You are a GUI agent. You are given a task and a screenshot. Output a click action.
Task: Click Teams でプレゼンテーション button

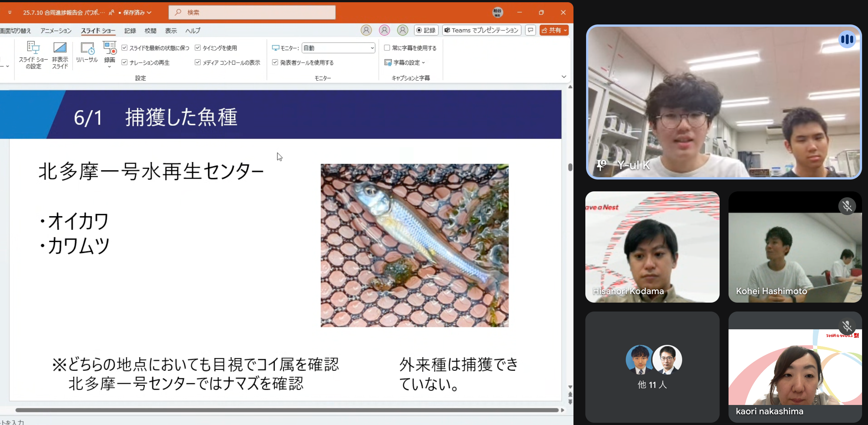(481, 30)
